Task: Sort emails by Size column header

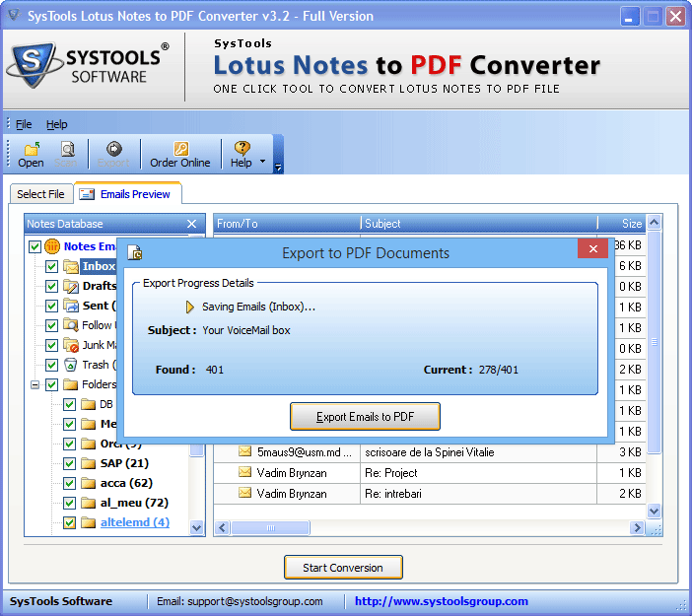Action: coord(622,224)
